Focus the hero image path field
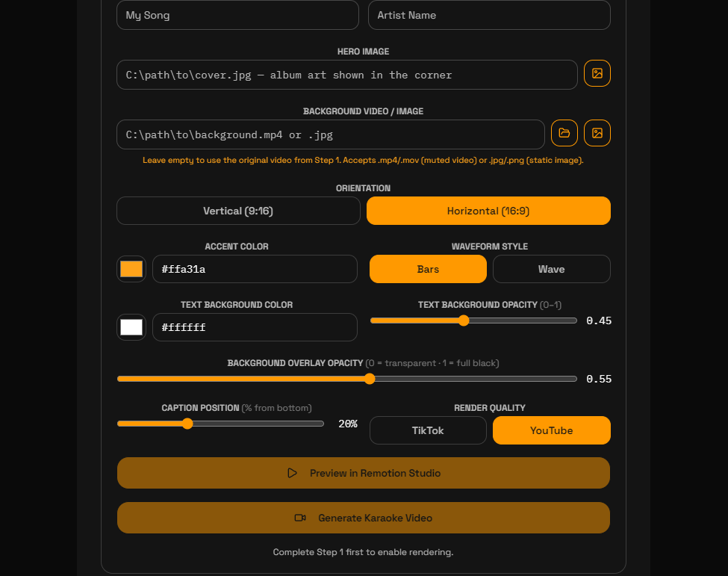This screenshot has width=728, height=576. tap(346, 75)
